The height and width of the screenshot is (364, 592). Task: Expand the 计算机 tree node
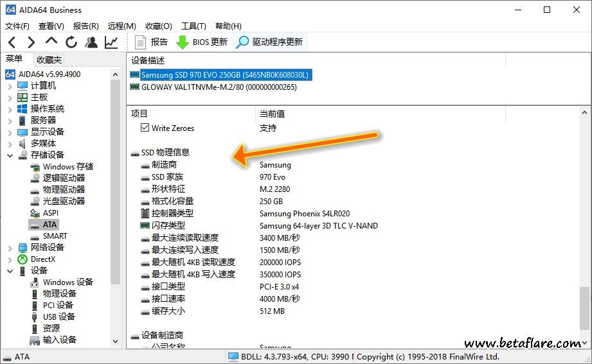tap(10, 86)
